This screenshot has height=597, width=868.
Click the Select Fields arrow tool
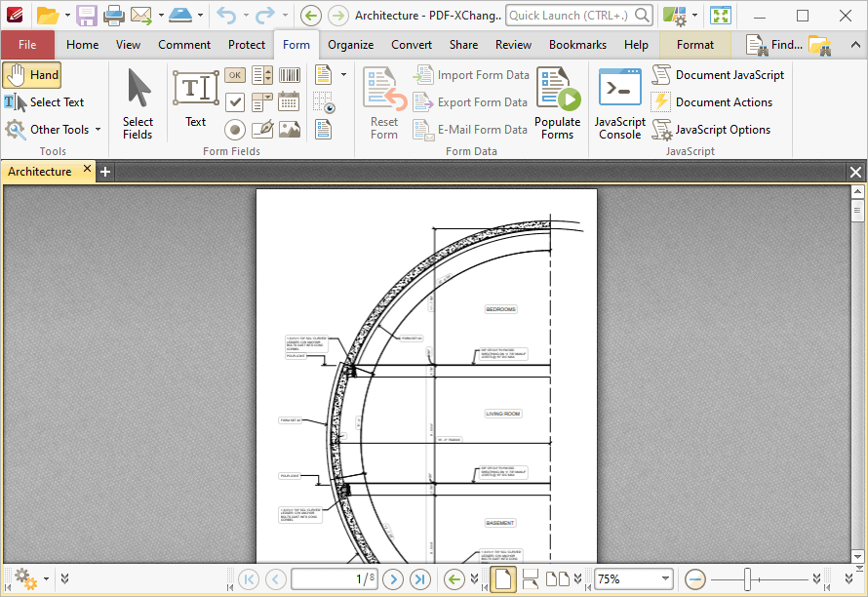[138, 103]
